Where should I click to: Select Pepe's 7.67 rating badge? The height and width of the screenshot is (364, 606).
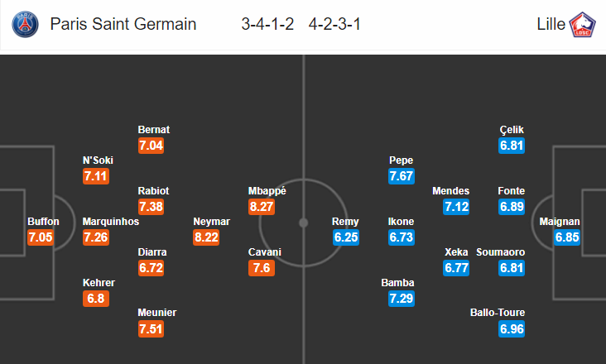(402, 176)
